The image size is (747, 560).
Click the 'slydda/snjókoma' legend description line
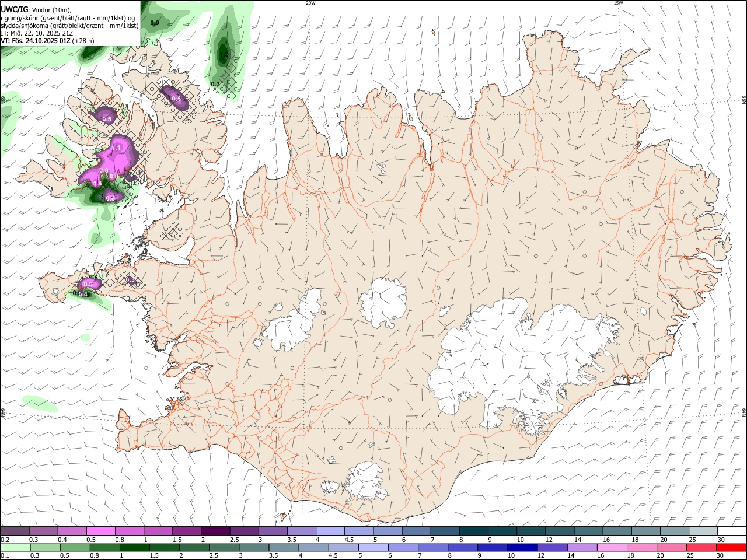[x=69, y=26]
